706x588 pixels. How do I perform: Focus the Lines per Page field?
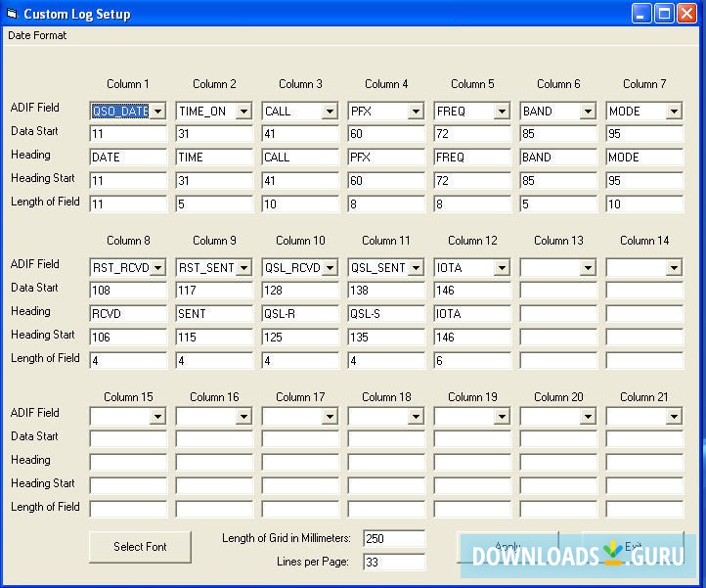tap(394, 562)
